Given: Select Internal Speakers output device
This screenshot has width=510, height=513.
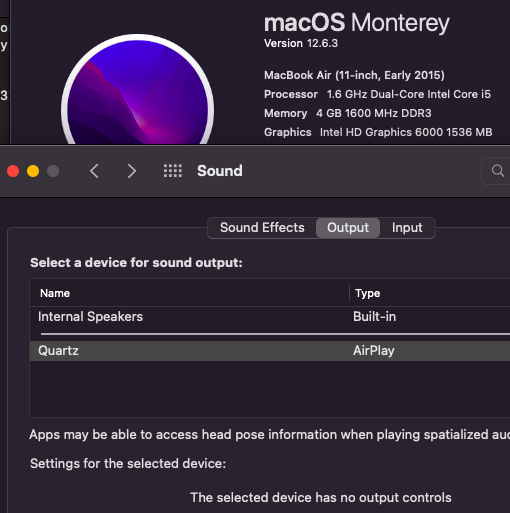Looking at the screenshot, I should pos(270,317).
